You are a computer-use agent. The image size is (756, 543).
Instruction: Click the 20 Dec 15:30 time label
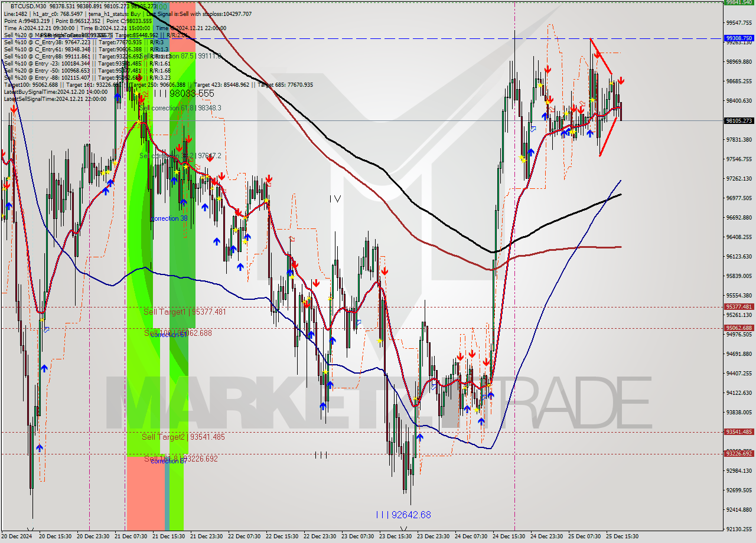tap(55, 537)
